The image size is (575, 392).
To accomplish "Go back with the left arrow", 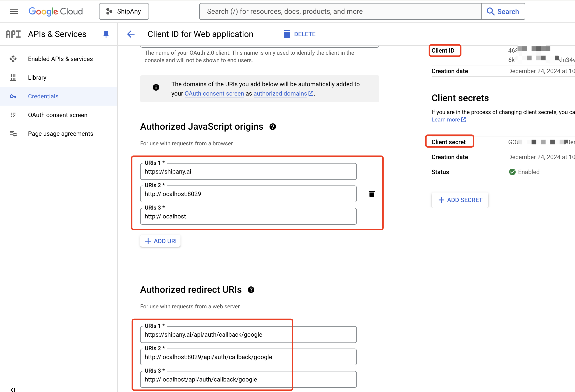I will (131, 34).
